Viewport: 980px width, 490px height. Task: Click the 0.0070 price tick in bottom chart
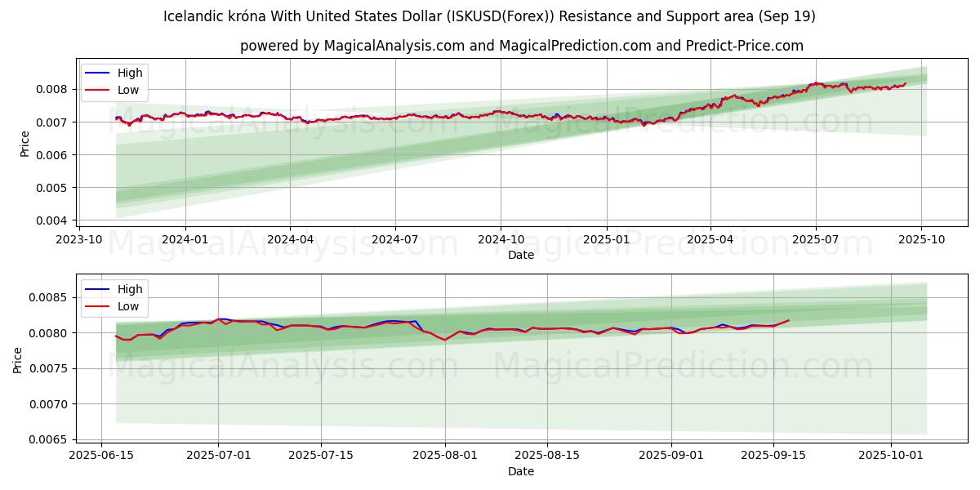point(51,404)
